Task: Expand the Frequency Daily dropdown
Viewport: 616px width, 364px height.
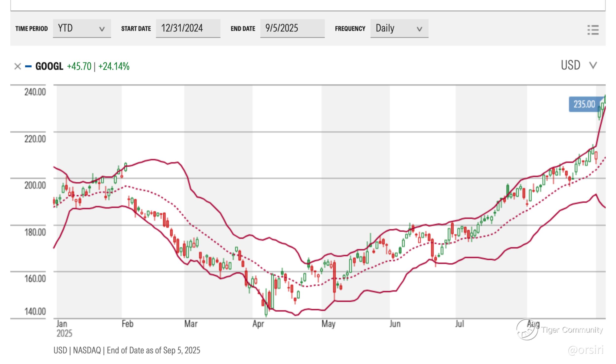Action: pos(399,28)
